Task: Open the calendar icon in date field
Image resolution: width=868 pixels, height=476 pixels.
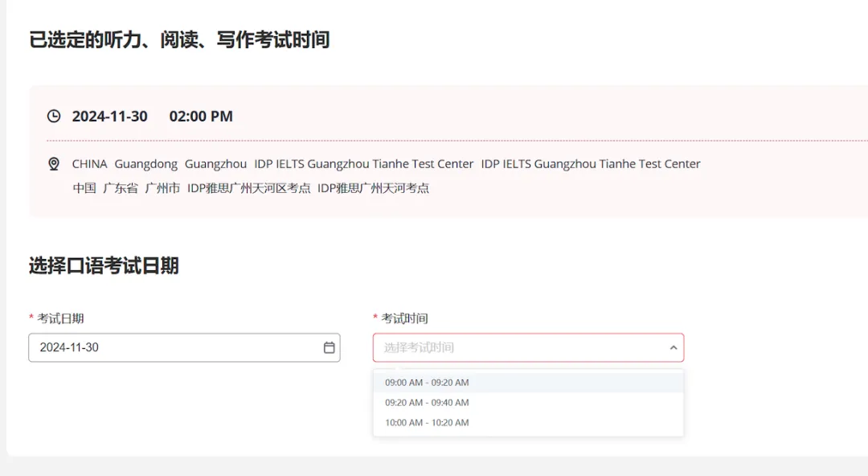Action: pos(329,347)
